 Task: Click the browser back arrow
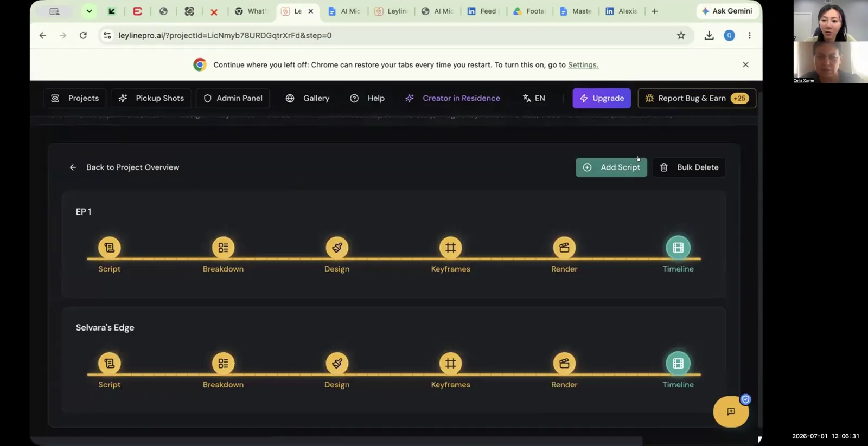[x=43, y=35]
